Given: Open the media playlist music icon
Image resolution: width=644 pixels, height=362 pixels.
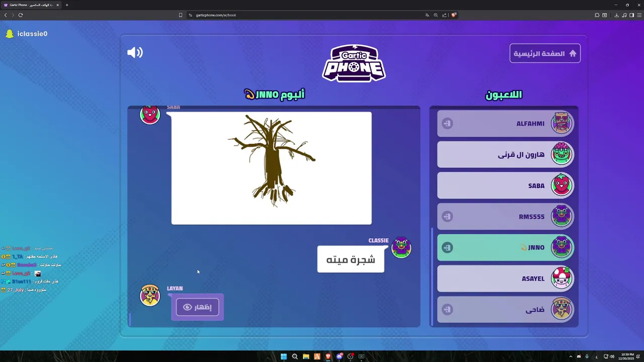Looking at the screenshot, I should [x=624, y=15].
